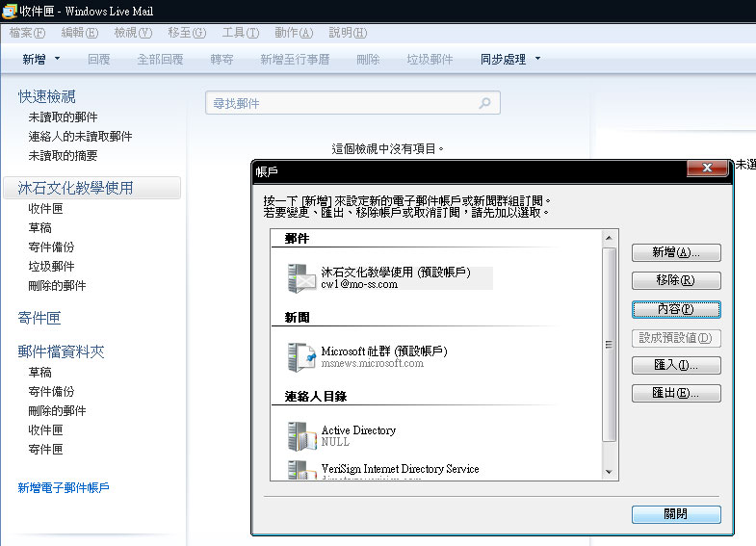Open 郵件檔資料夾 section header
Viewport: 756px width, 546px height.
(x=61, y=351)
